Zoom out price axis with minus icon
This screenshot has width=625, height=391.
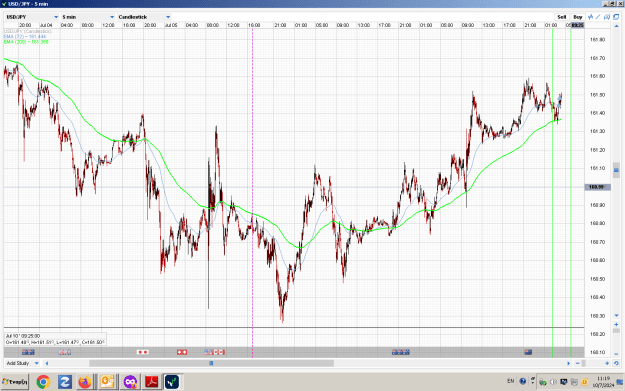[616, 353]
